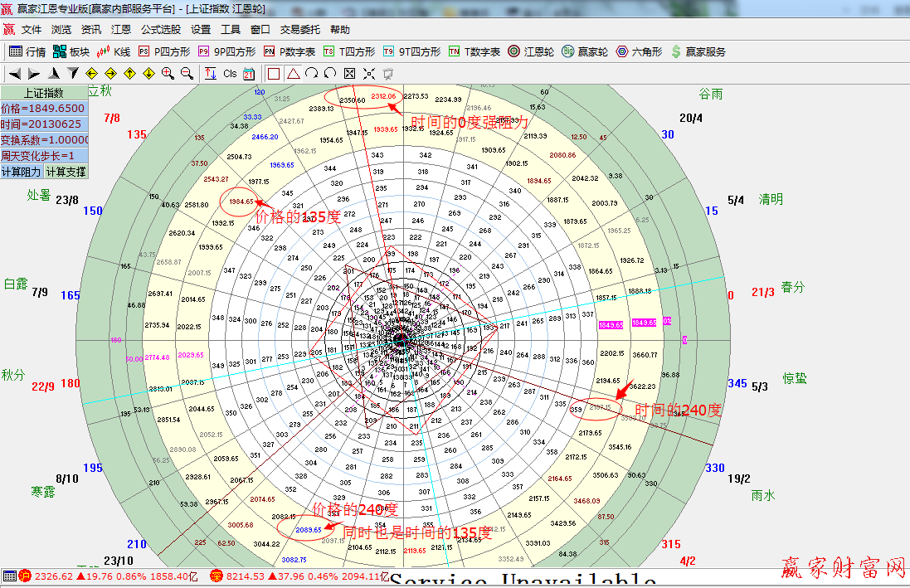Open the 赢家轮 wheel view
This screenshot has height=588, width=910.
tap(585, 51)
